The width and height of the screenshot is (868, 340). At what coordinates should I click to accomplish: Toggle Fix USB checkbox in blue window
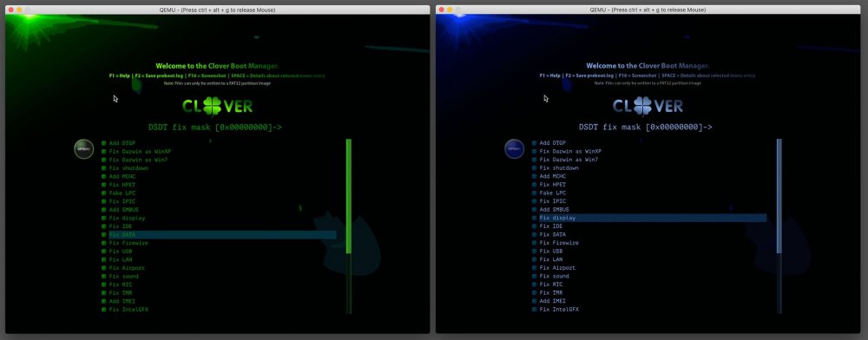click(x=534, y=251)
